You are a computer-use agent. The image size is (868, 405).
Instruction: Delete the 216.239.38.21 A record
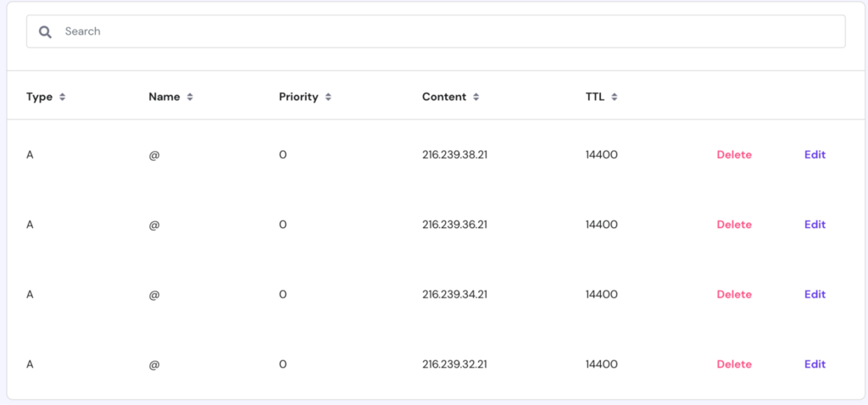734,155
